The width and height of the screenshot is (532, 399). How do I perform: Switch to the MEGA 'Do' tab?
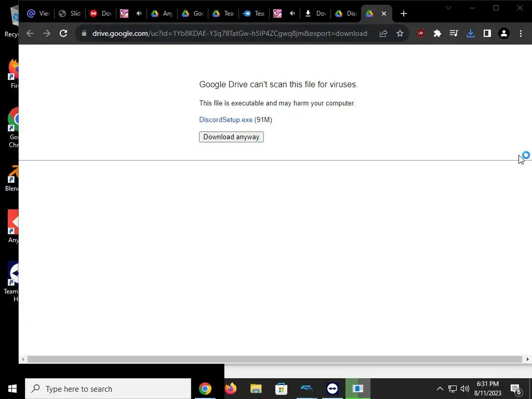tap(101, 14)
